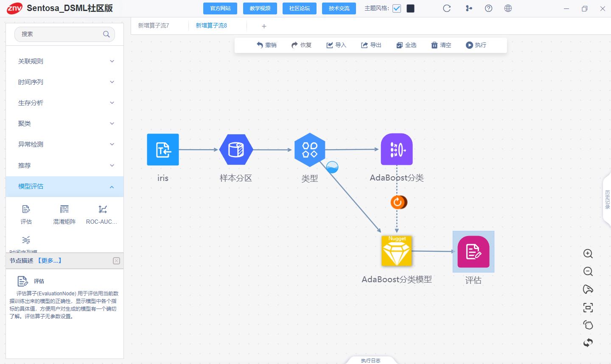Switch to the 新增算子流8 tab
Image resolution: width=611 pixels, height=364 pixels.
tap(211, 25)
